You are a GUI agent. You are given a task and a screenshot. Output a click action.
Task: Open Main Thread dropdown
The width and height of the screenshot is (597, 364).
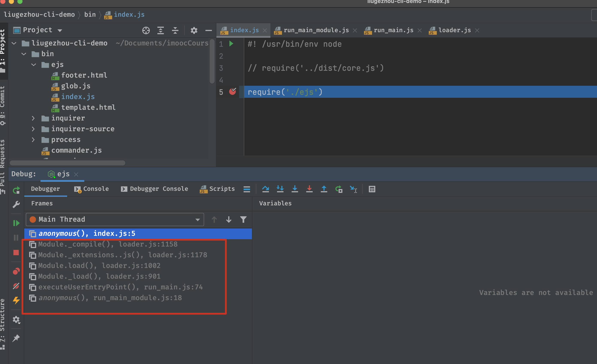point(115,220)
